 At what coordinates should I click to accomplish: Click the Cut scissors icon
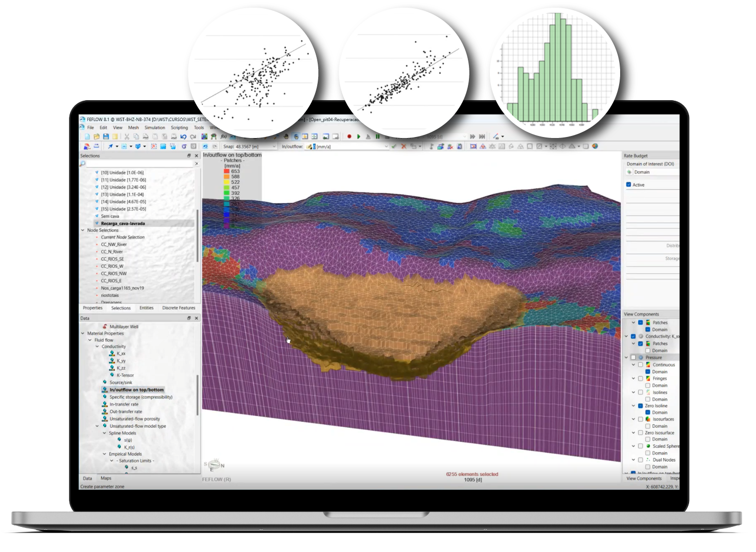127,136
